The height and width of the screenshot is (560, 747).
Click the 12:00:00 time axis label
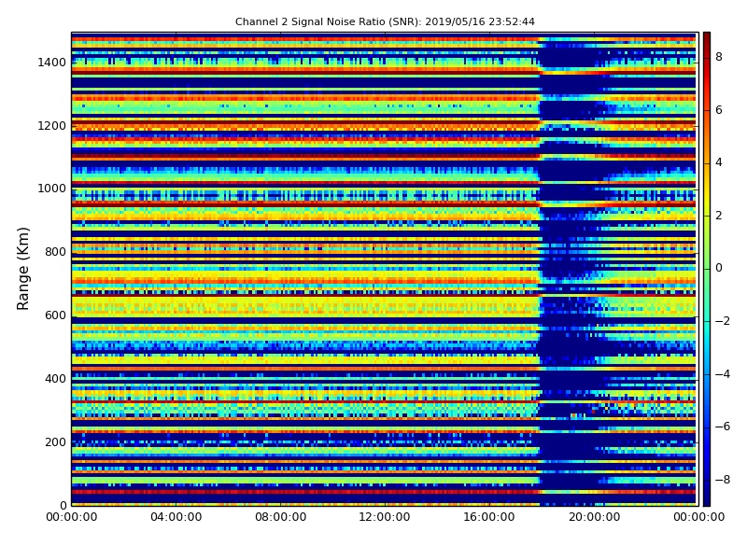tap(385, 517)
